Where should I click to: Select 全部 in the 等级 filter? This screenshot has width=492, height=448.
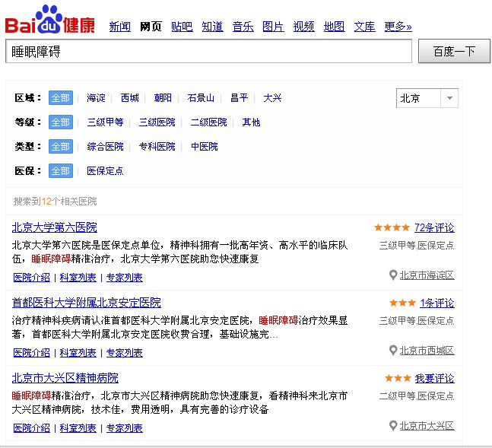(x=61, y=122)
